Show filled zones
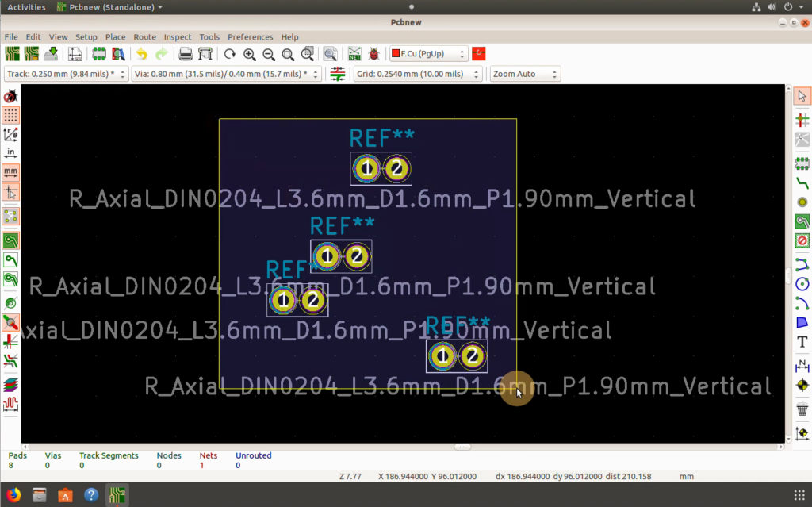Image resolution: width=812 pixels, height=507 pixels. [10, 240]
